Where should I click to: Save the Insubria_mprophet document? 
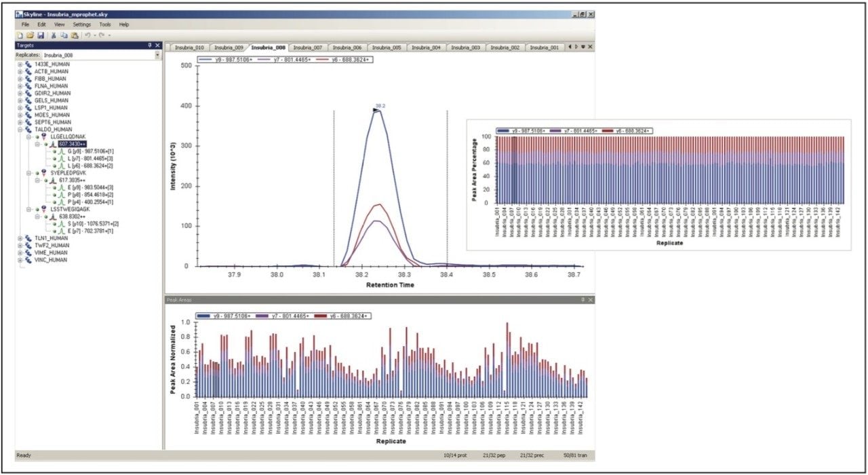point(41,34)
